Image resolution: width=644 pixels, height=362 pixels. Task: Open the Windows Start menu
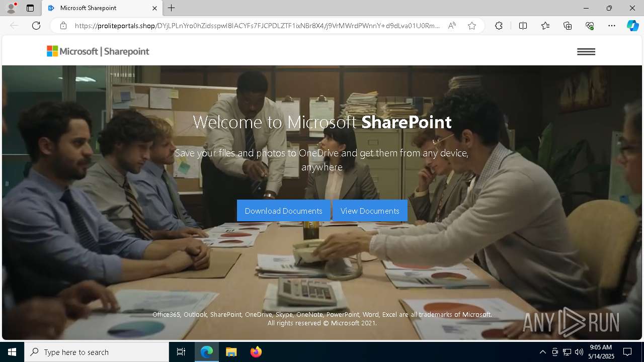click(12, 352)
